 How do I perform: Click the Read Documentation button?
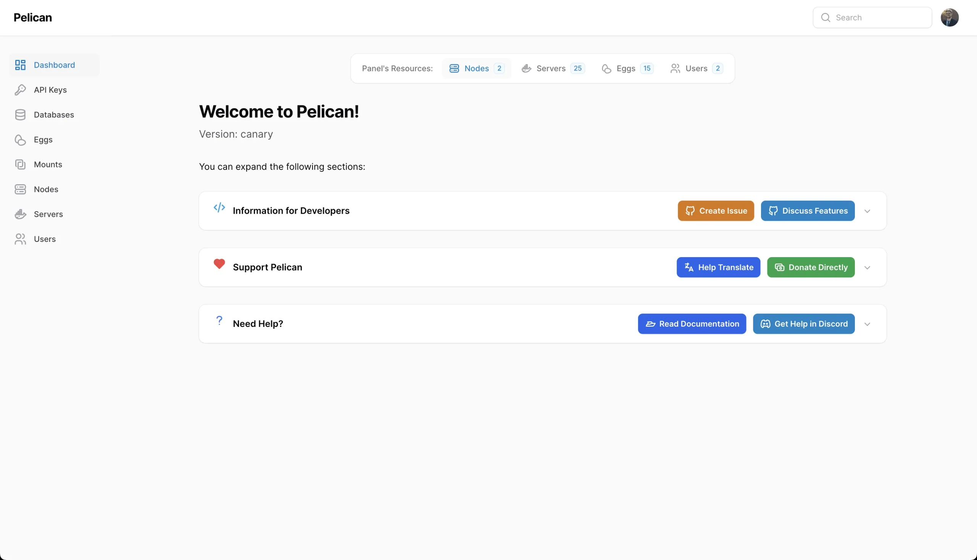click(x=692, y=324)
